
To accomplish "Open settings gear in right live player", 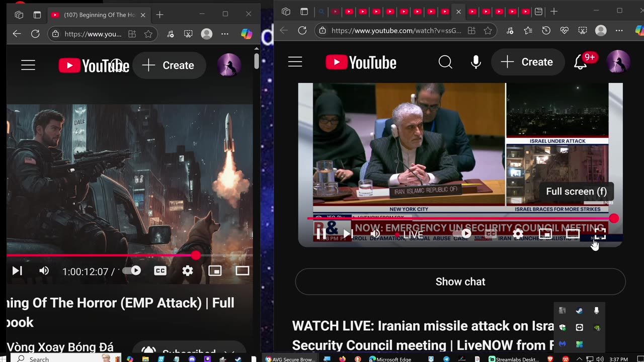I will click(x=518, y=234).
